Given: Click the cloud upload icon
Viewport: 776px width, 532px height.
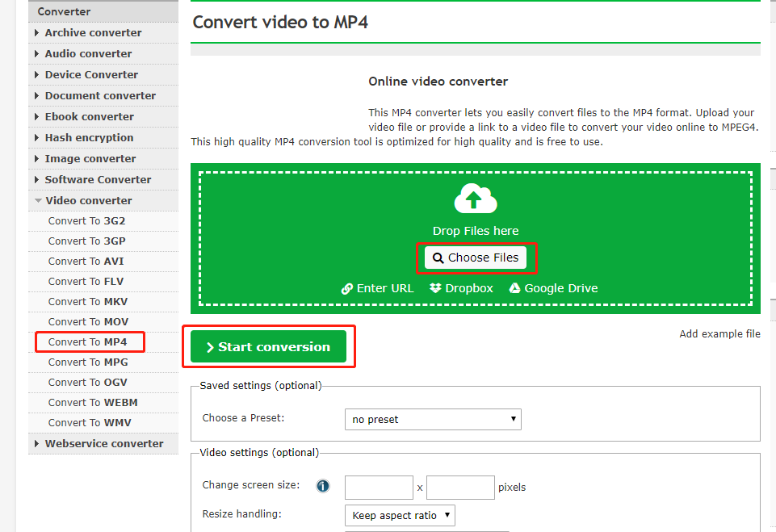Looking at the screenshot, I should [x=476, y=199].
